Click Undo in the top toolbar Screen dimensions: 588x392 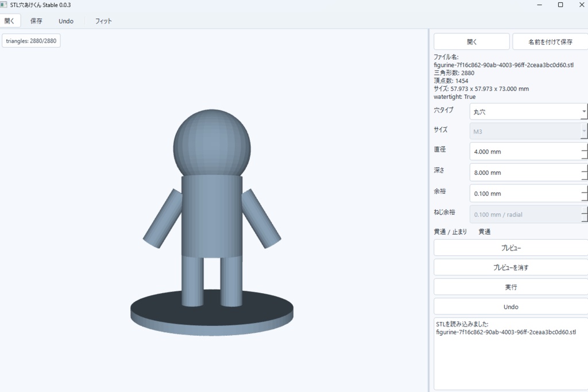66,21
